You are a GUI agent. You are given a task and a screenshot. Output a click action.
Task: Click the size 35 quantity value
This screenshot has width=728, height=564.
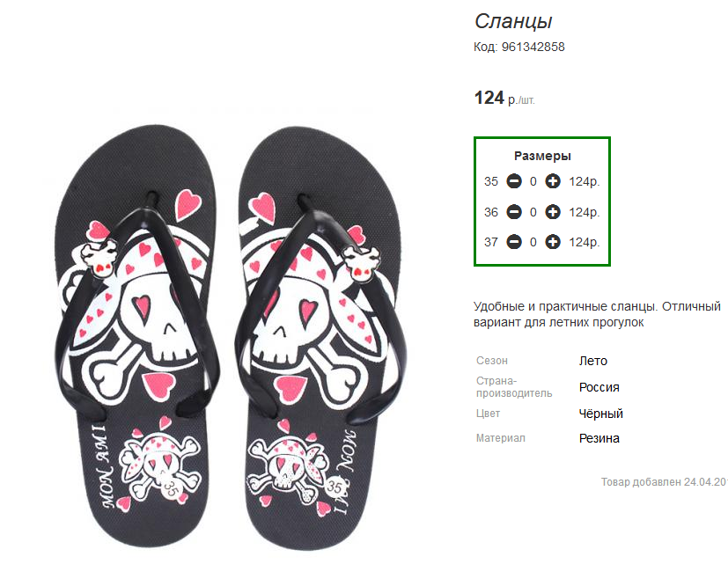point(533,181)
